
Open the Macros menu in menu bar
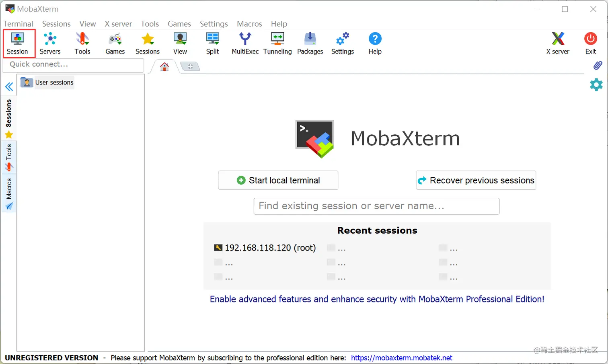tap(249, 24)
